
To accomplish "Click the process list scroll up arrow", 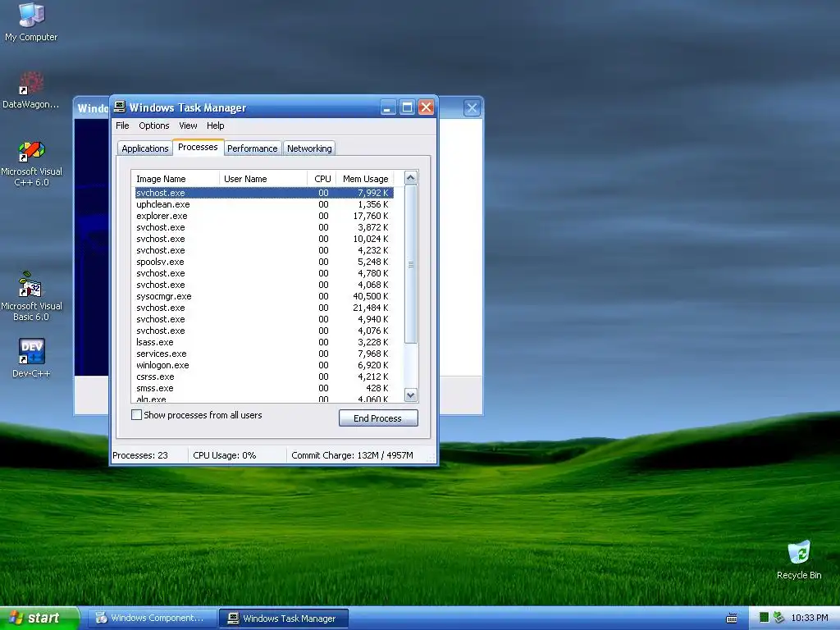I will (x=411, y=178).
